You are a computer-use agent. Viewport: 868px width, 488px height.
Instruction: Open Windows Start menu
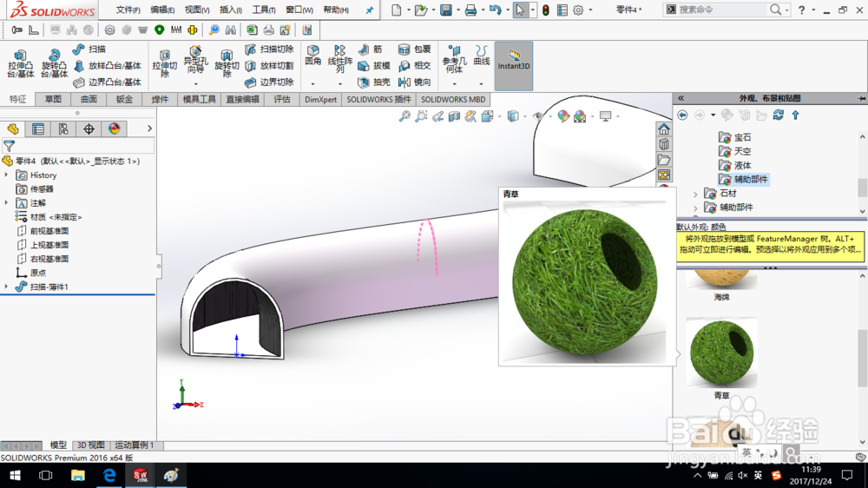coord(15,475)
